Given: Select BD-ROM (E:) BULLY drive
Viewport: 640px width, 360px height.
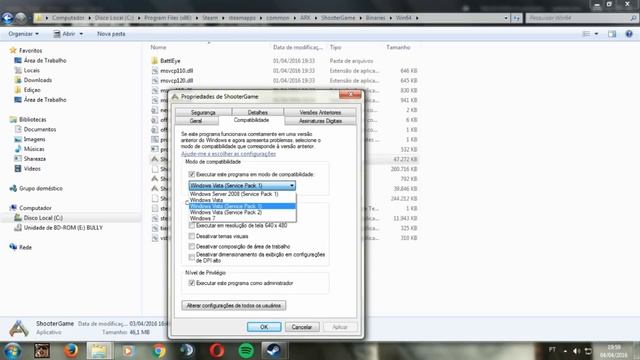Looking at the screenshot, I should [x=63, y=228].
